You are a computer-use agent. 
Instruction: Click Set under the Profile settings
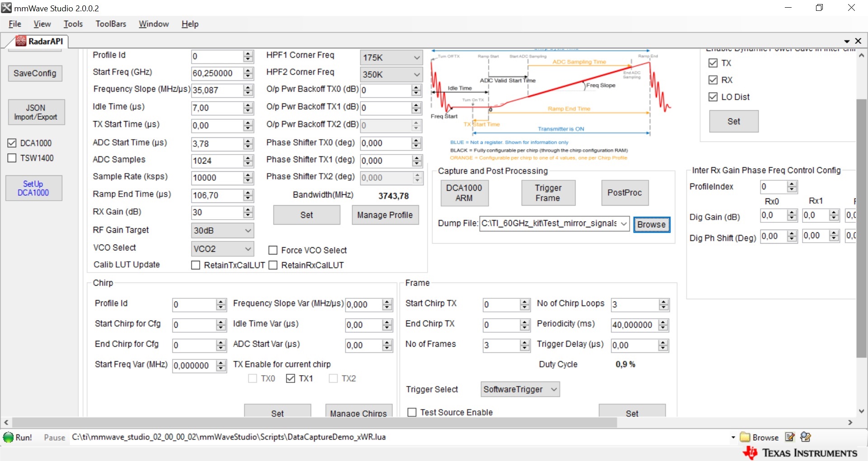pos(307,215)
